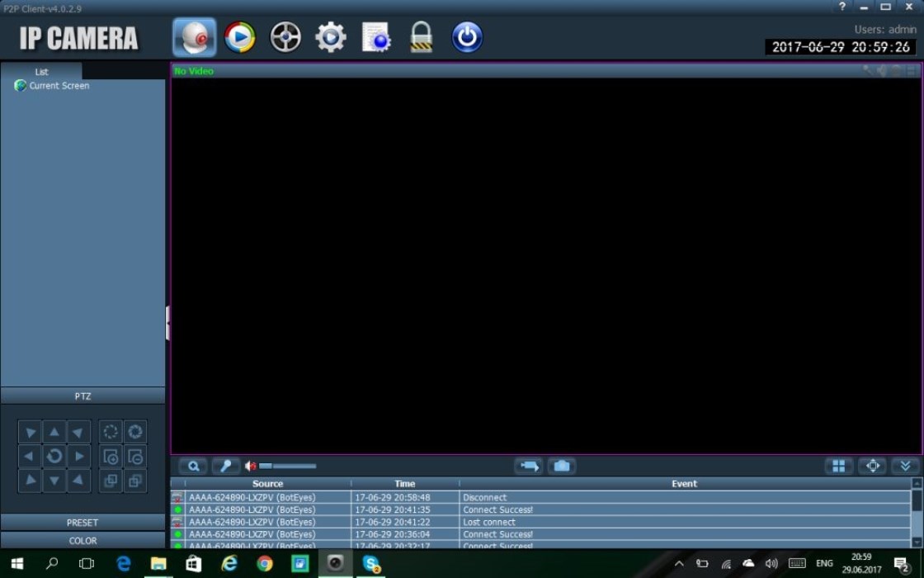Viewport: 924px width, 578px height.
Task: Collapse event log with double chevron
Action: coord(905,466)
